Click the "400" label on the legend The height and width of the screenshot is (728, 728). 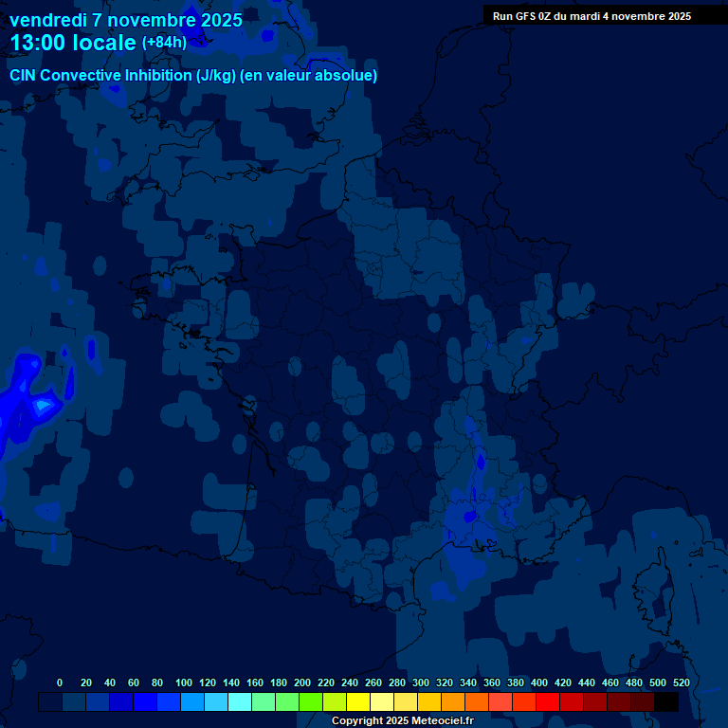click(539, 682)
